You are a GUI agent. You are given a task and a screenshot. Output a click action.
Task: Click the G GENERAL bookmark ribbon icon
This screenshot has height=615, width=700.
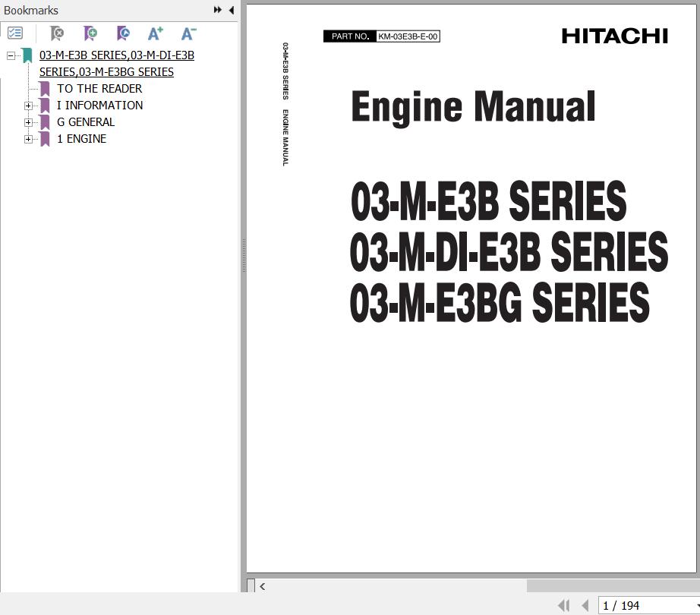[45, 122]
